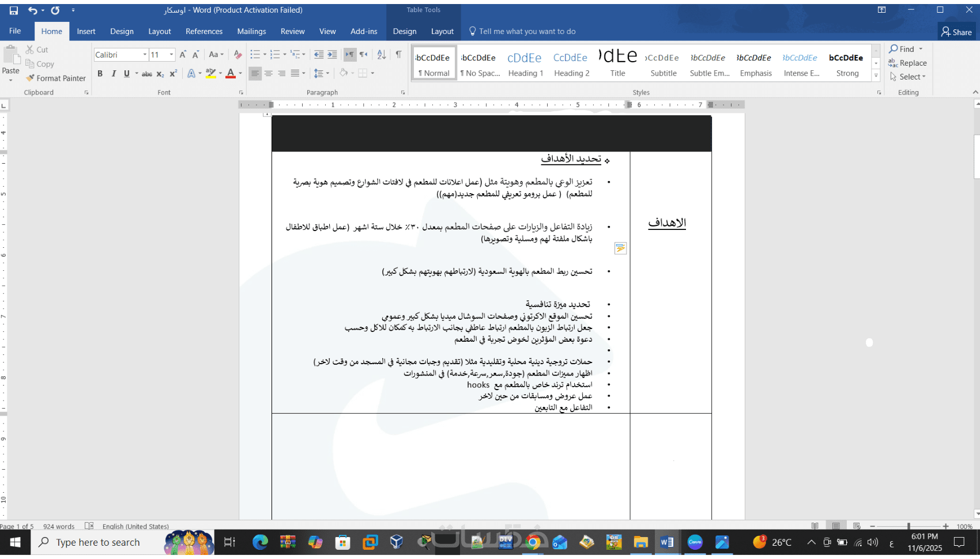Toggle underline formatting
The height and width of the screenshot is (559, 980).
(x=127, y=73)
